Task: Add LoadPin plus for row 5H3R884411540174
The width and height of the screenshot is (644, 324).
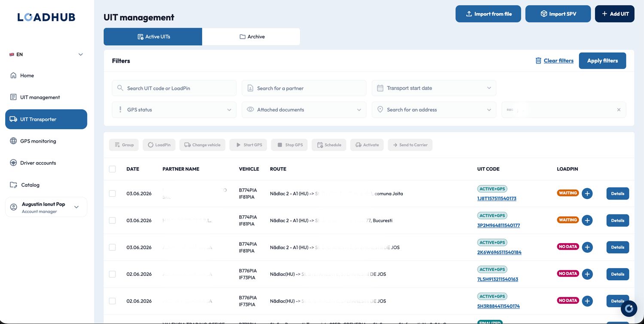Action: click(x=587, y=301)
